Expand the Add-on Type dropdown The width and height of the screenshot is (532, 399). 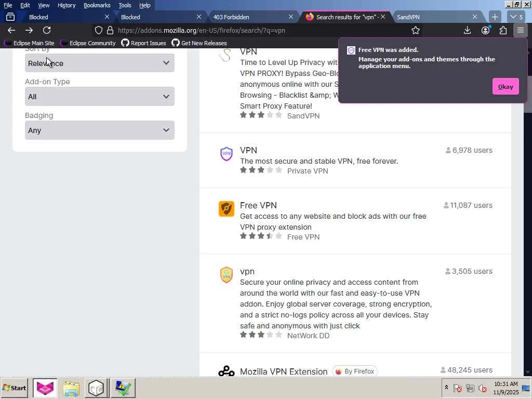99,96
